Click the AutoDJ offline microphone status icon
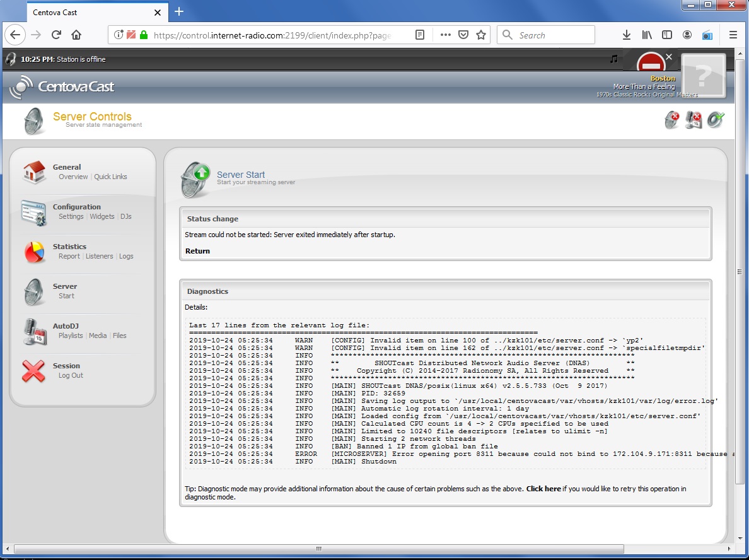Image resolution: width=749 pixels, height=560 pixels. tap(694, 120)
